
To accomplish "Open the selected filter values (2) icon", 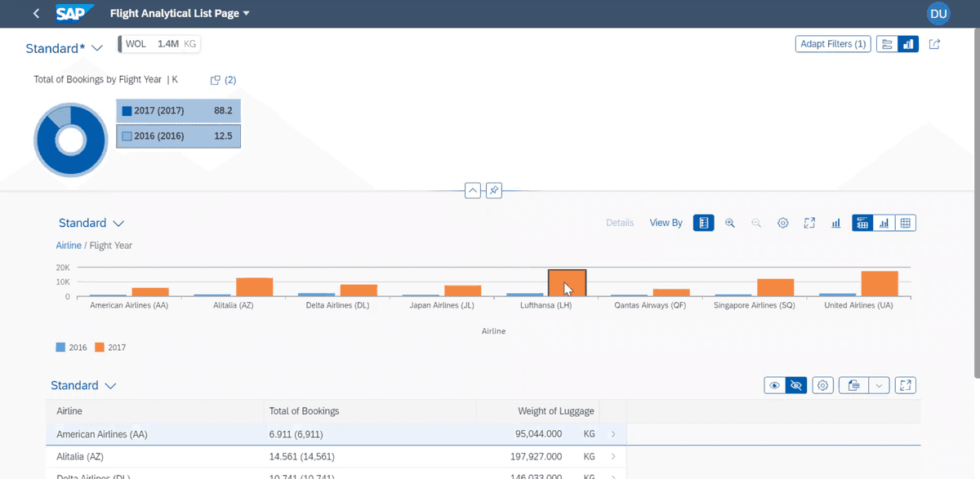I will click(x=223, y=80).
